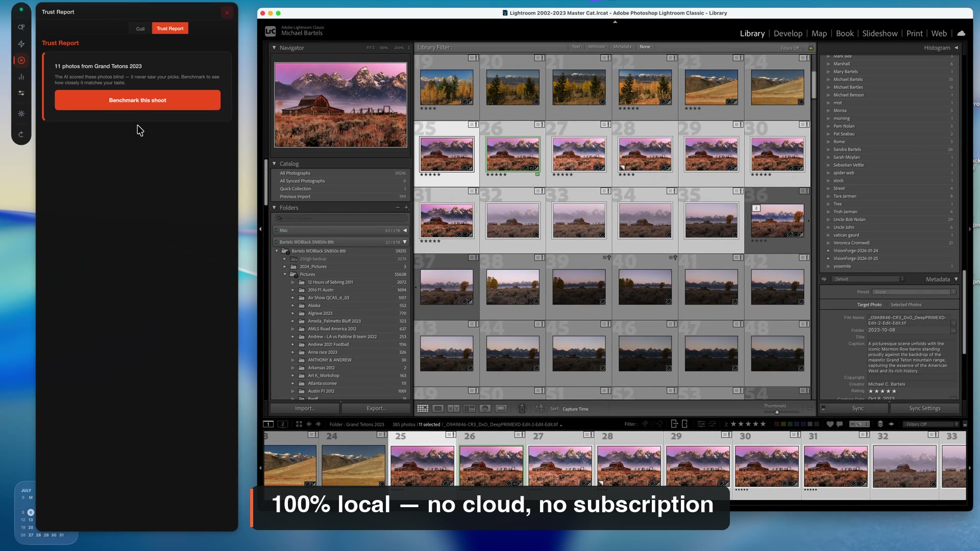Screen dimensions: 980x551
Task: Go back using filmstrip left arrow
Action: (309, 424)
